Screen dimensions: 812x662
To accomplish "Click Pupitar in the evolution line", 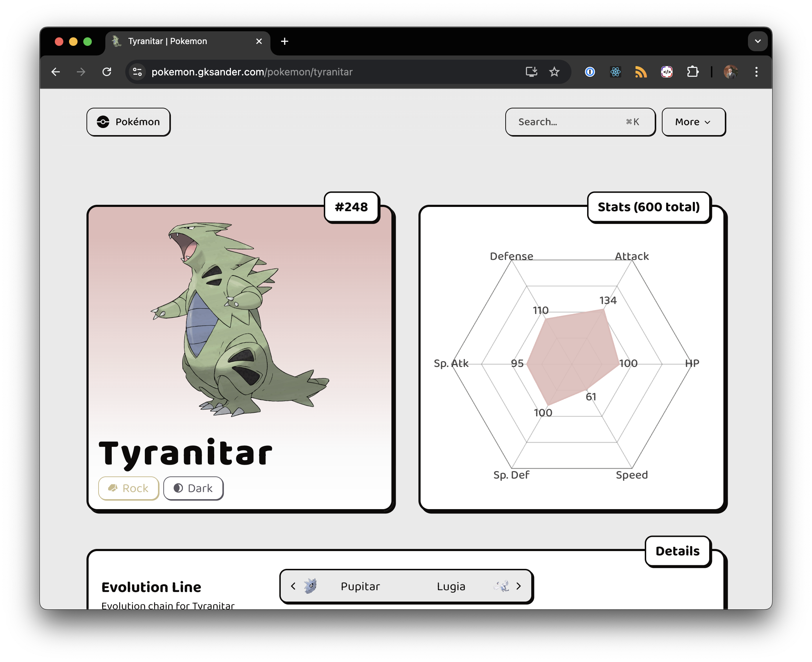I will click(x=360, y=587).
